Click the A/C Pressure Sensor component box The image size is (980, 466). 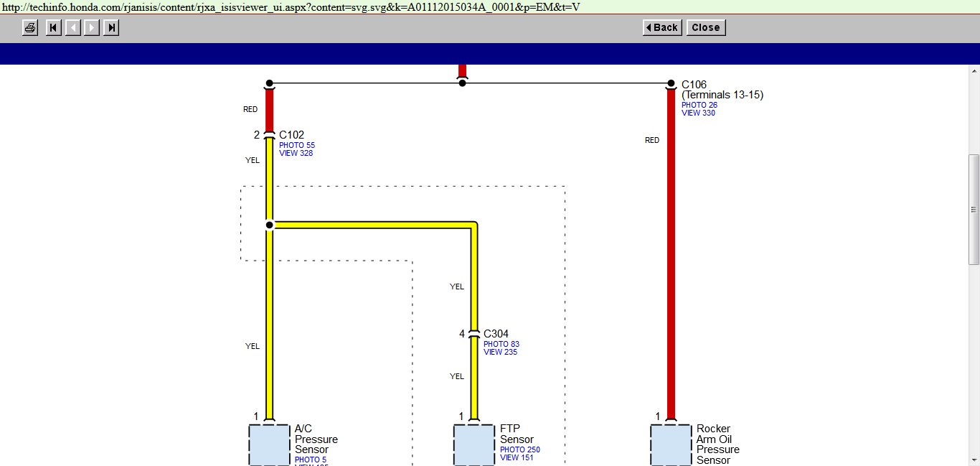[x=269, y=445]
